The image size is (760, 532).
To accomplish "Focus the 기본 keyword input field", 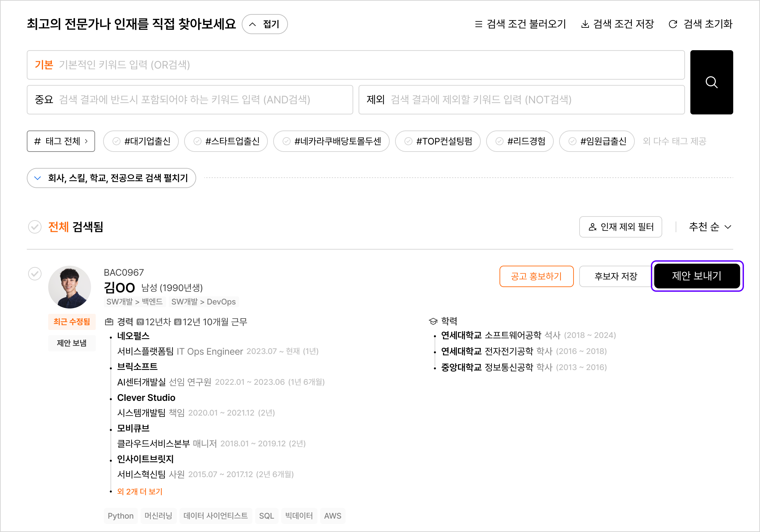I will [x=356, y=65].
